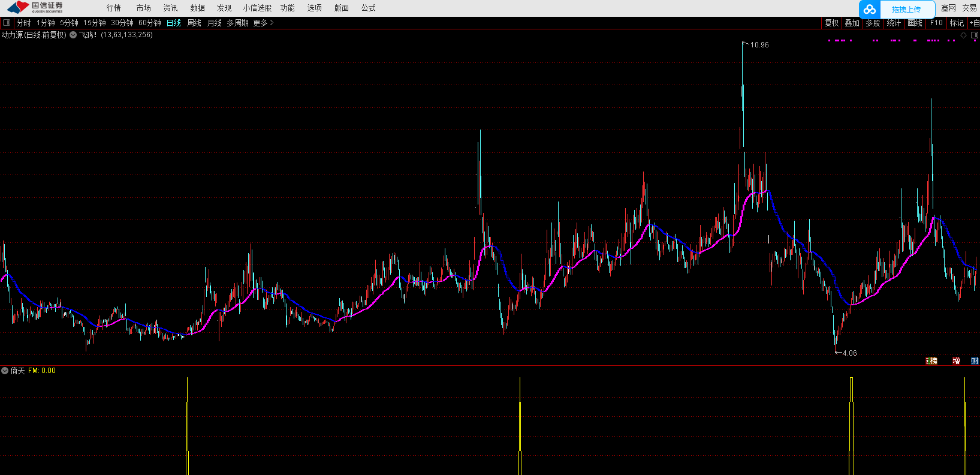The height and width of the screenshot is (475, 980).
Task: Click the 复权 toolbar button
Action: click(832, 23)
